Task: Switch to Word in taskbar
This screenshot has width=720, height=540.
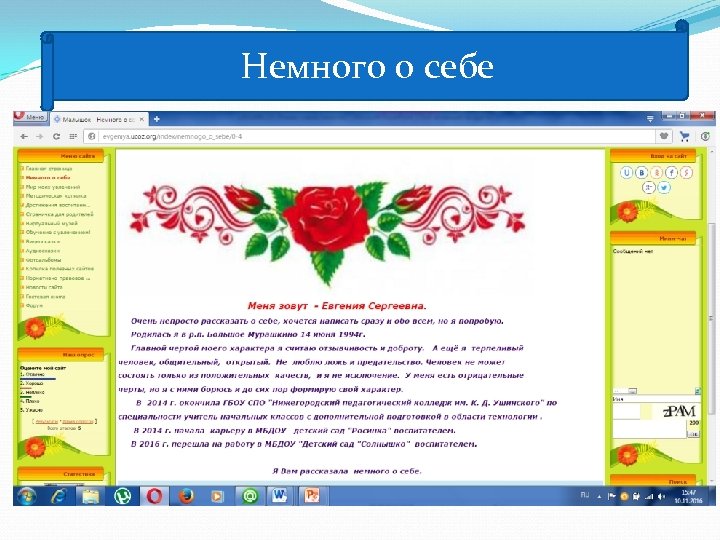Action: tap(280, 496)
